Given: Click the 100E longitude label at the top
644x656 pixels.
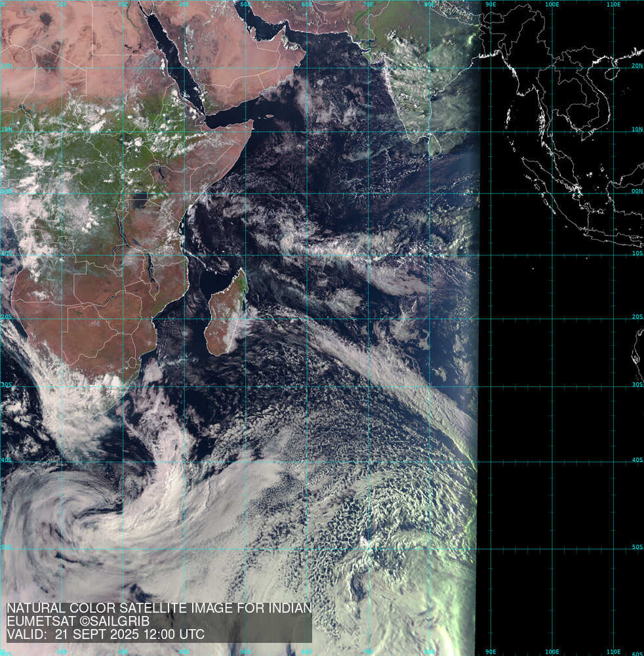Looking at the screenshot, I should 552,4.
